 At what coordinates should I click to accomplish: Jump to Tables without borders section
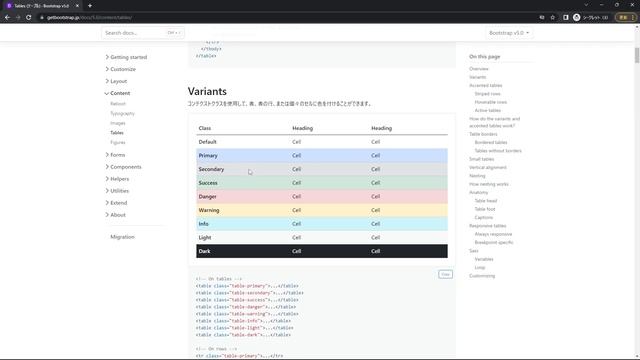[x=498, y=151]
